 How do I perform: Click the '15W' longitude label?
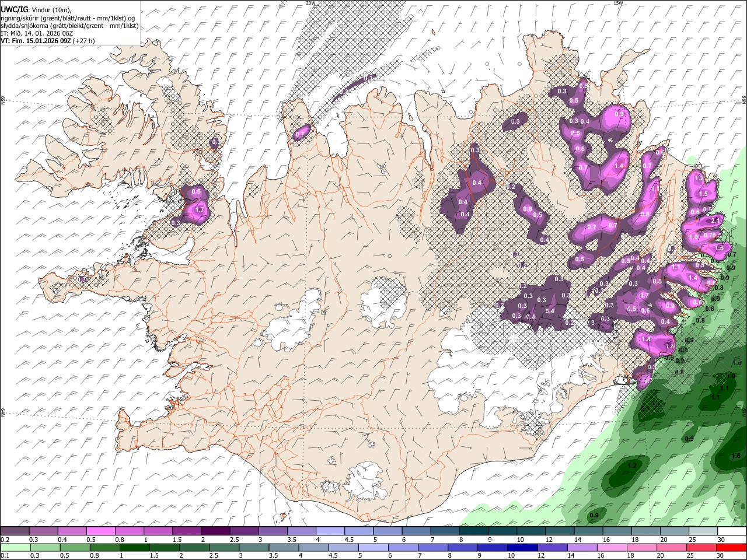coord(618,3)
